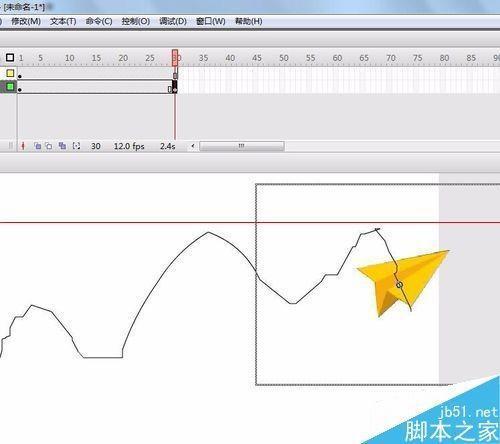Toggle the green outline square of second layer
The height and width of the screenshot is (444, 500).
coord(10,87)
